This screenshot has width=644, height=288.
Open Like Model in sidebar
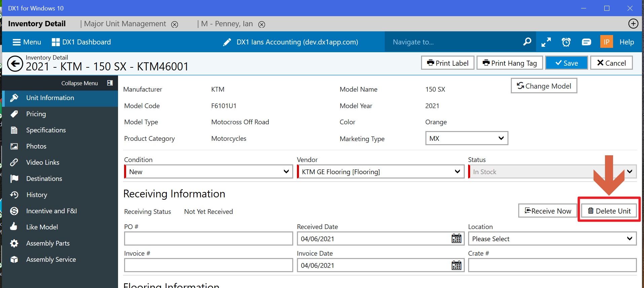tap(60, 227)
